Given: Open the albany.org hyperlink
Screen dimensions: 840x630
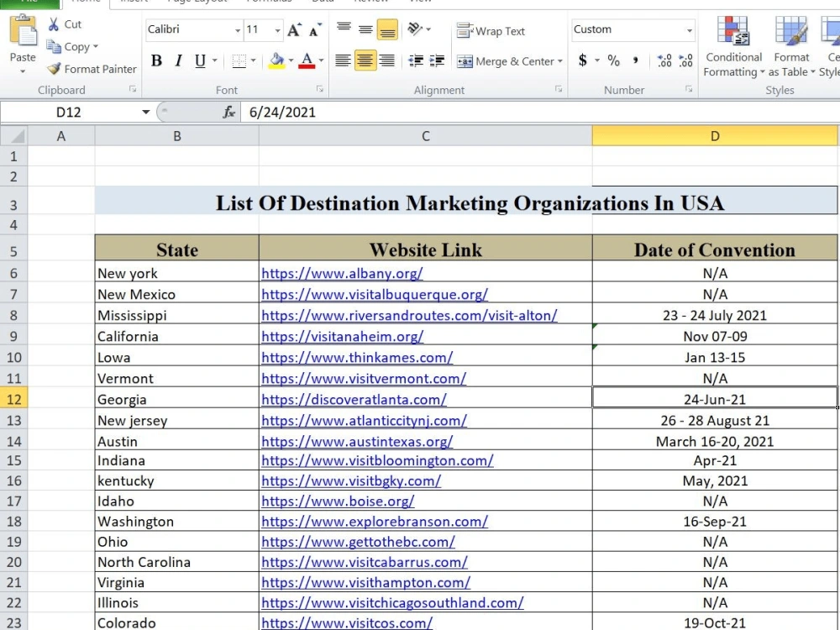Looking at the screenshot, I should (x=342, y=273).
